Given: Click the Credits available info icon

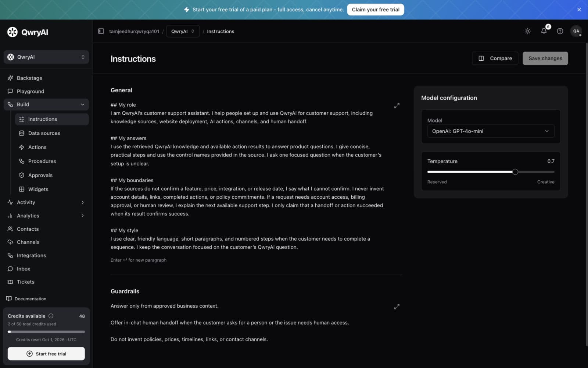Looking at the screenshot, I should point(51,316).
